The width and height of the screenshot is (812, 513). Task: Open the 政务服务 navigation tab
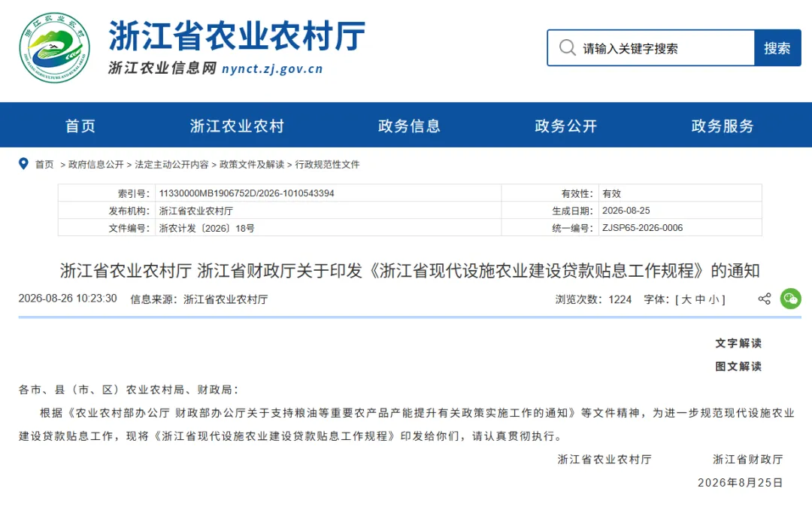pos(723,126)
